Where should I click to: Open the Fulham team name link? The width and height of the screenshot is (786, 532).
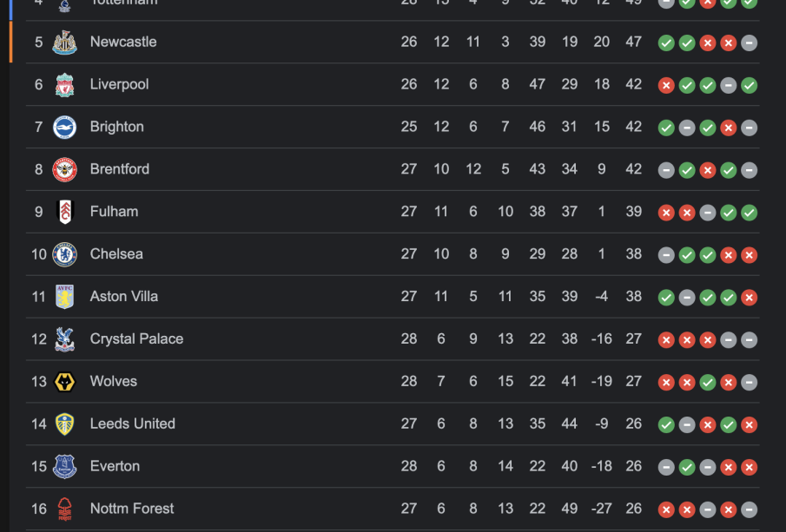[x=114, y=211]
